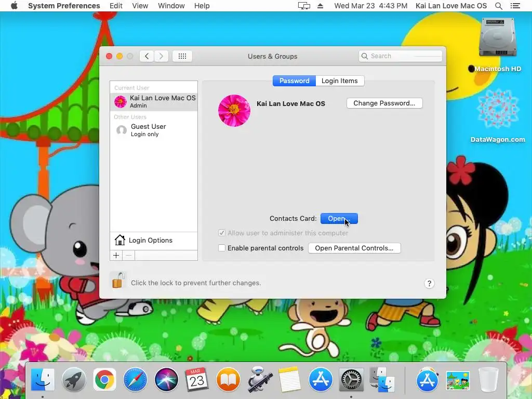This screenshot has height=399, width=532.
Task: Click the date and time in menu bar
Action: tap(370, 6)
